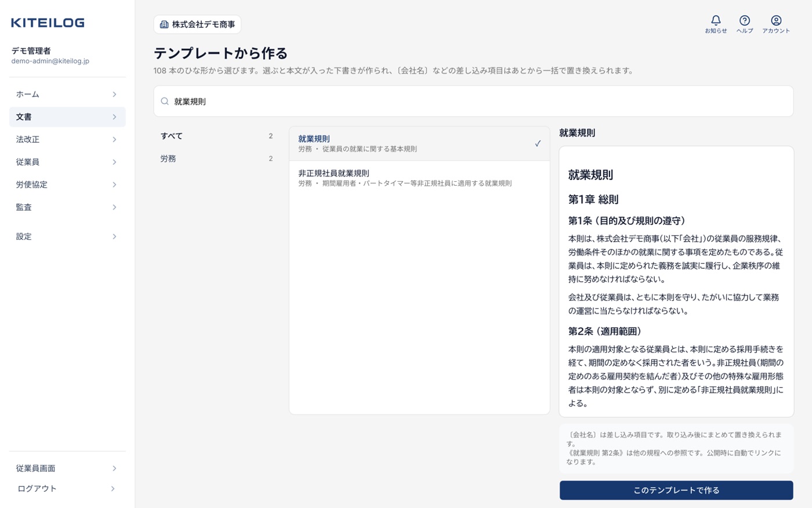This screenshot has width=812, height=508.
Task: Open 監査 in sidebar
Action: pos(67,207)
